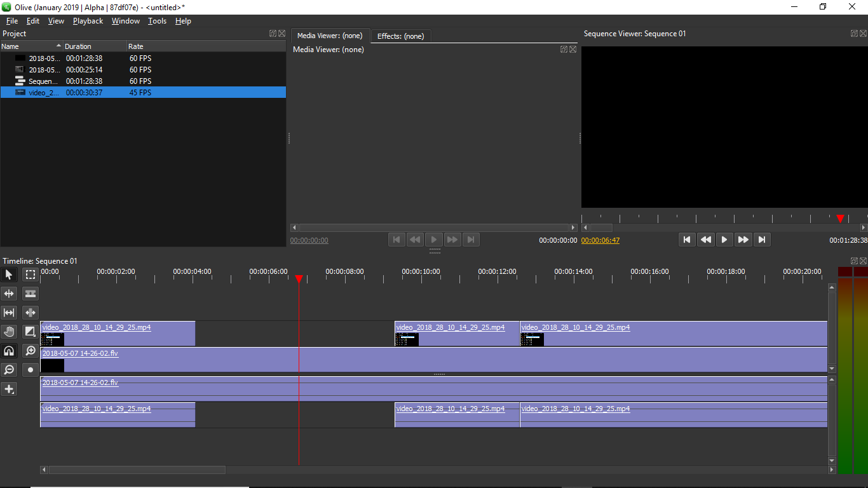Click Media Viewer rewind button
868x488 pixels.
click(415, 240)
